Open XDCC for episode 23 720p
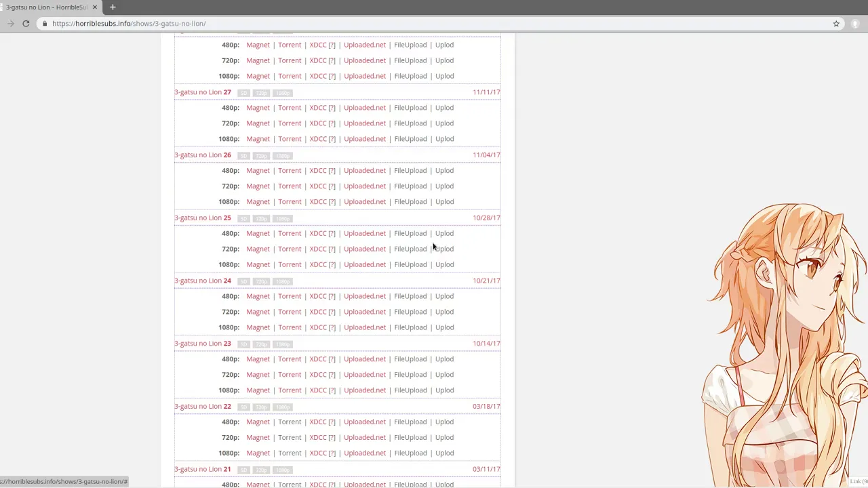The image size is (868, 488). coord(322,375)
